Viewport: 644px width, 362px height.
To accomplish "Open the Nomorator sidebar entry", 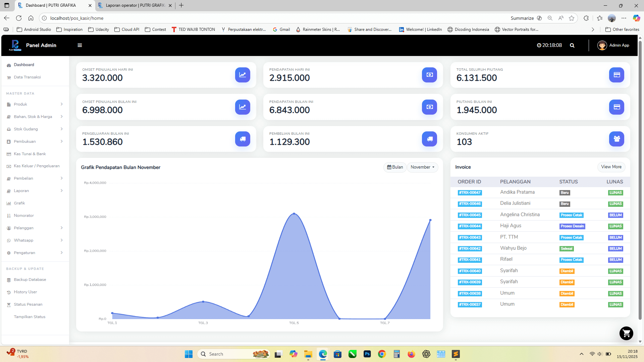I will [23, 216].
